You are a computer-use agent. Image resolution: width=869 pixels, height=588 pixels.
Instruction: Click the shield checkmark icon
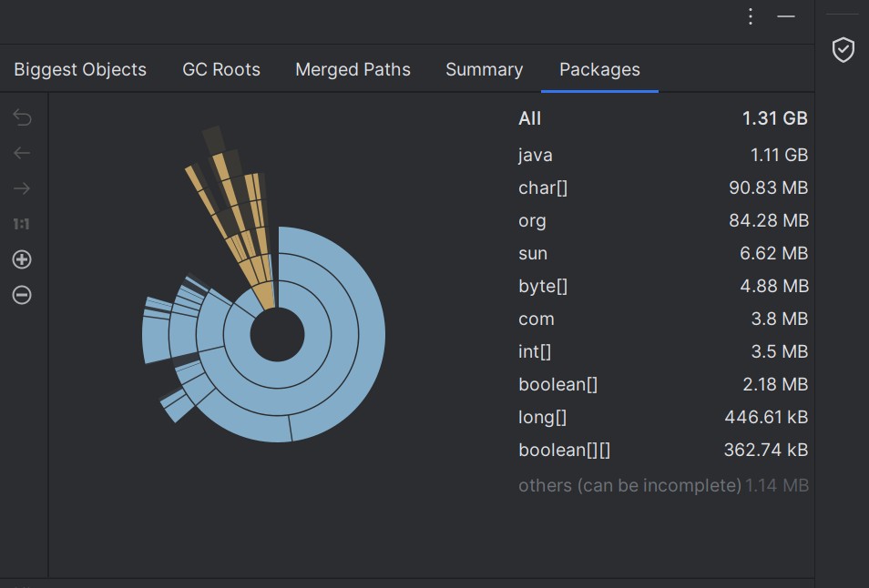843,50
